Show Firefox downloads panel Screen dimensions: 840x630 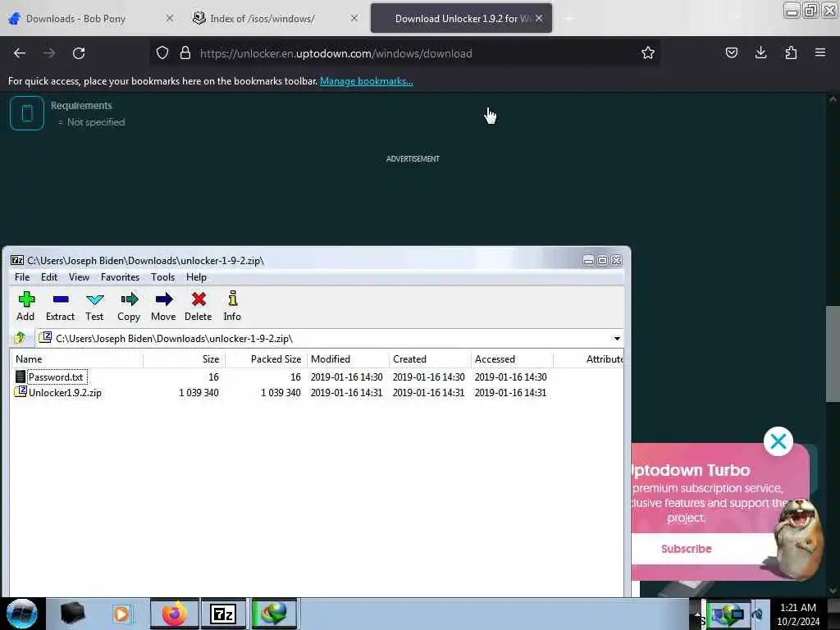click(760, 52)
